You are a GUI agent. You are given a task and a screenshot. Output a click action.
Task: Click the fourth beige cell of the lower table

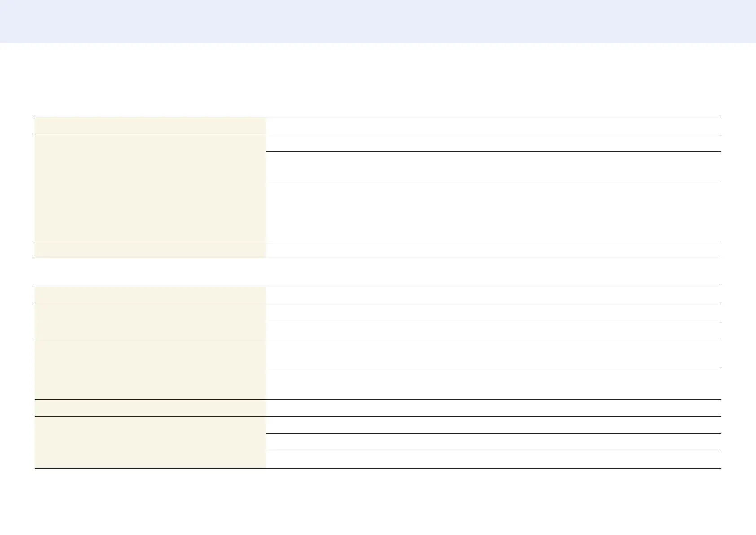[150, 408]
